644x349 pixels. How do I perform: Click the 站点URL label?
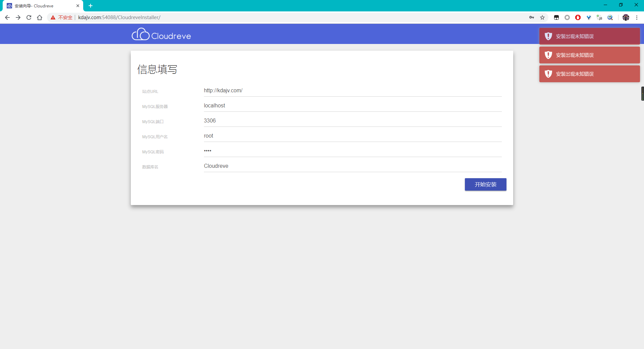click(150, 92)
